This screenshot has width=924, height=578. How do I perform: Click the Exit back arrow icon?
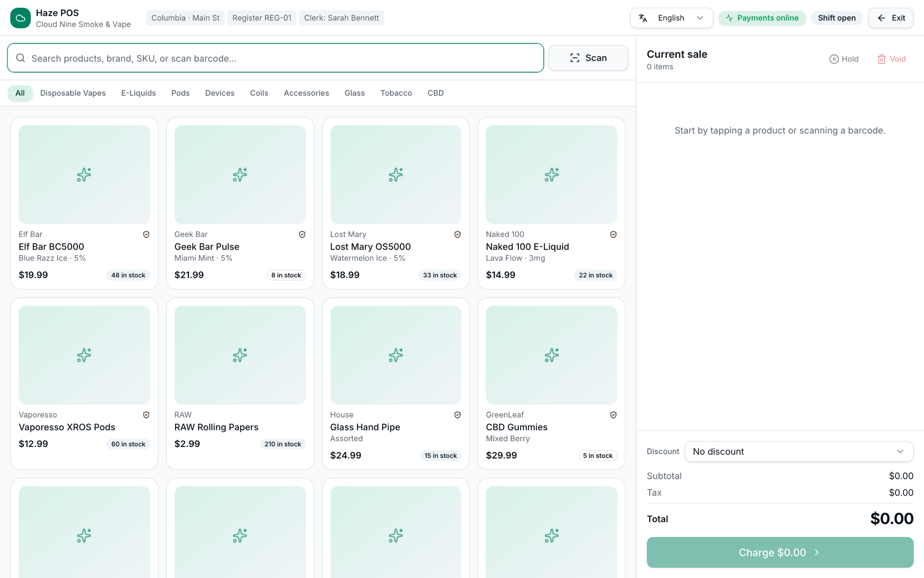pyautogui.click(x=882, y=18)
